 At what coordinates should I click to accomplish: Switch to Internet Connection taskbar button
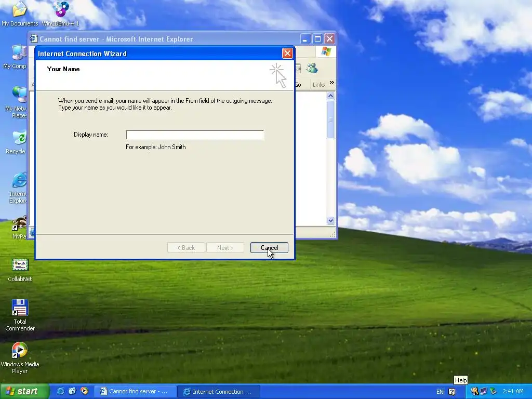tap(219, 392)
